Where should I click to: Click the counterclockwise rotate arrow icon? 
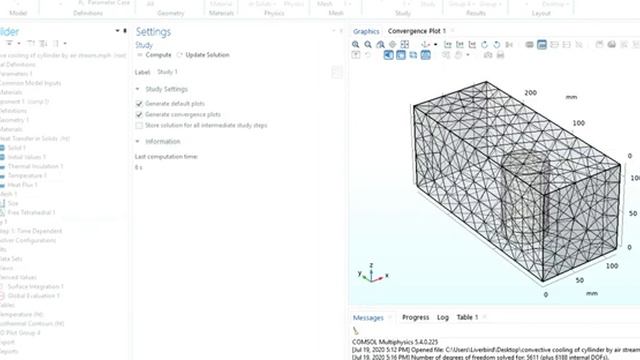497,44
